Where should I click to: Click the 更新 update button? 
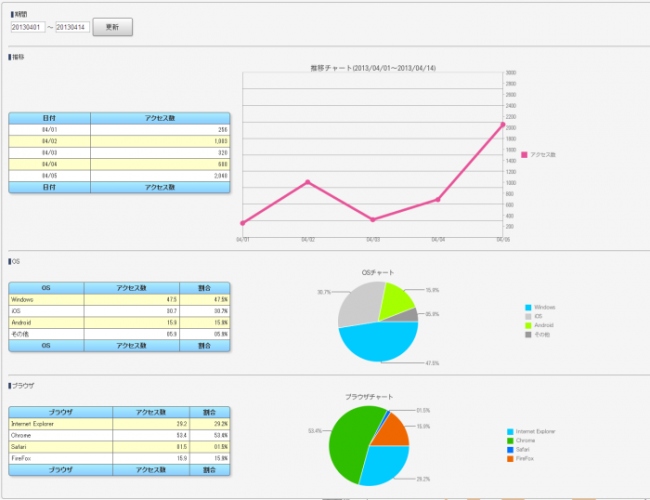click(x=112, y=27)
